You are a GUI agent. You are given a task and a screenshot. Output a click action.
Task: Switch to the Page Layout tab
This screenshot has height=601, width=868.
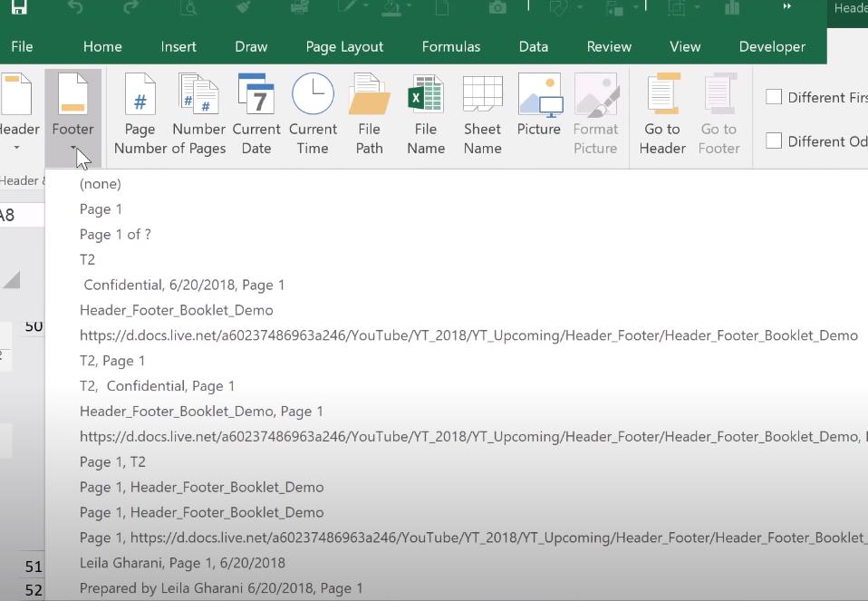tap(343, 46)
